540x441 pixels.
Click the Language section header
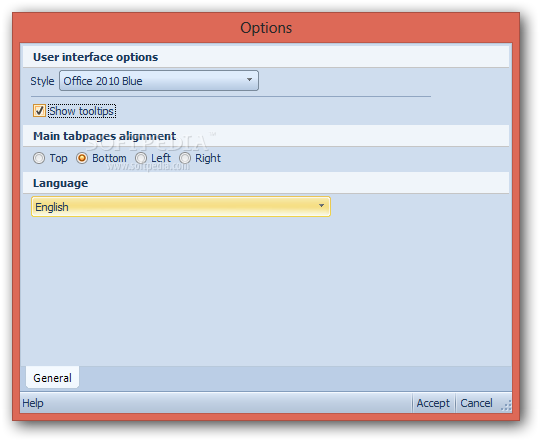point(60,183)
